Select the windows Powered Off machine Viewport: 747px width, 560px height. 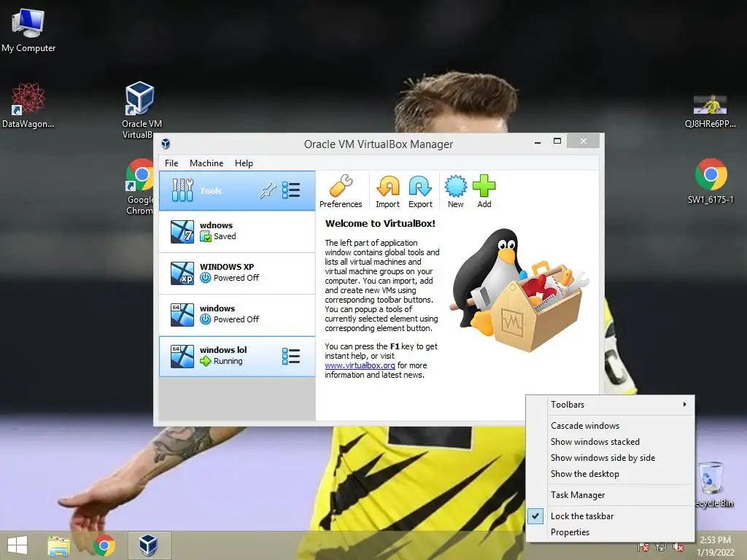(x=237, y=314)
